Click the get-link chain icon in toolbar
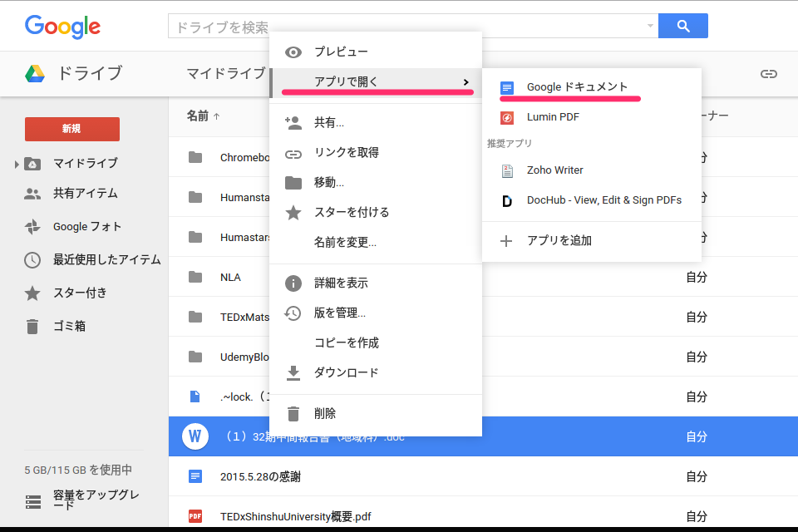 coord(768,74)
